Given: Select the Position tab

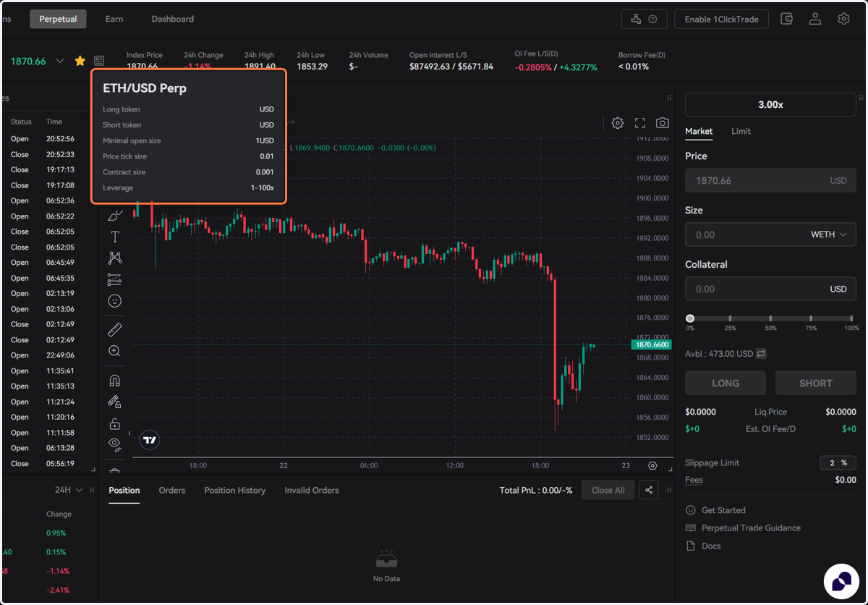Looking at the screenshot, I should (124, 490).
